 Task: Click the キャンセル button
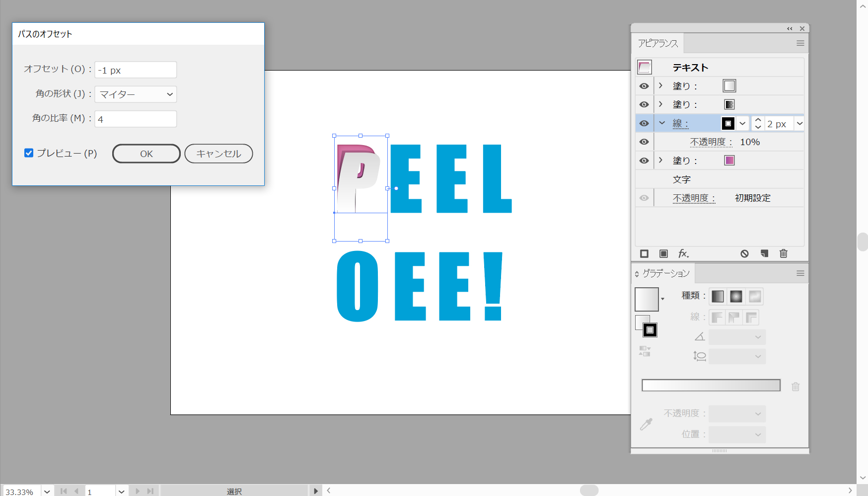(x=218, y=154)
